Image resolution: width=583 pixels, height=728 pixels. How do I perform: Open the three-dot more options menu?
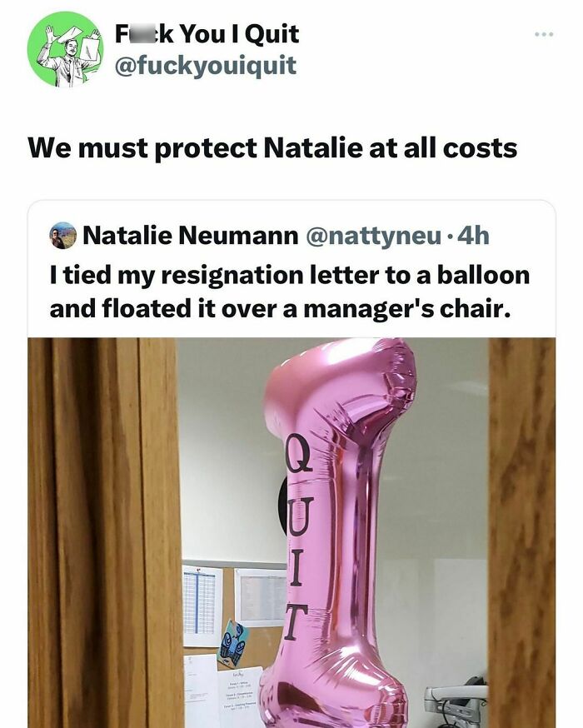click(x=544, y=34)
